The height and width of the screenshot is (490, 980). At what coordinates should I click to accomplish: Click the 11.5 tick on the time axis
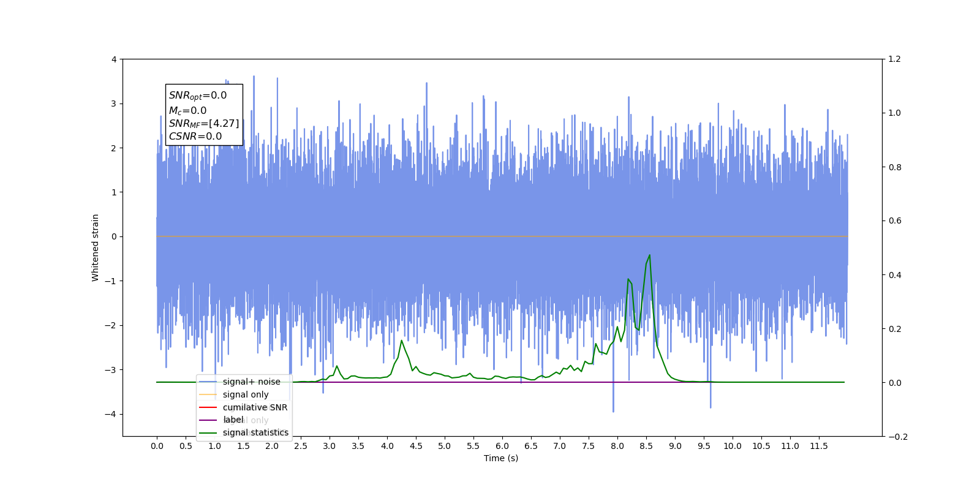tap(819, 446)
